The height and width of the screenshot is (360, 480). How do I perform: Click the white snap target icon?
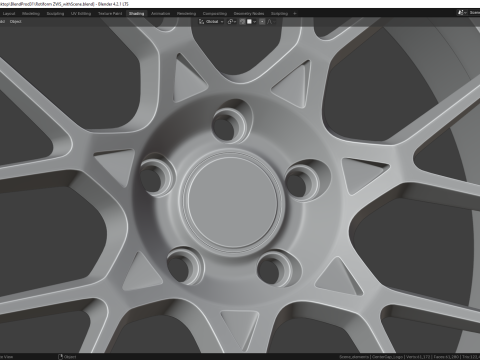pyautogui.click(x=249, y=22)
